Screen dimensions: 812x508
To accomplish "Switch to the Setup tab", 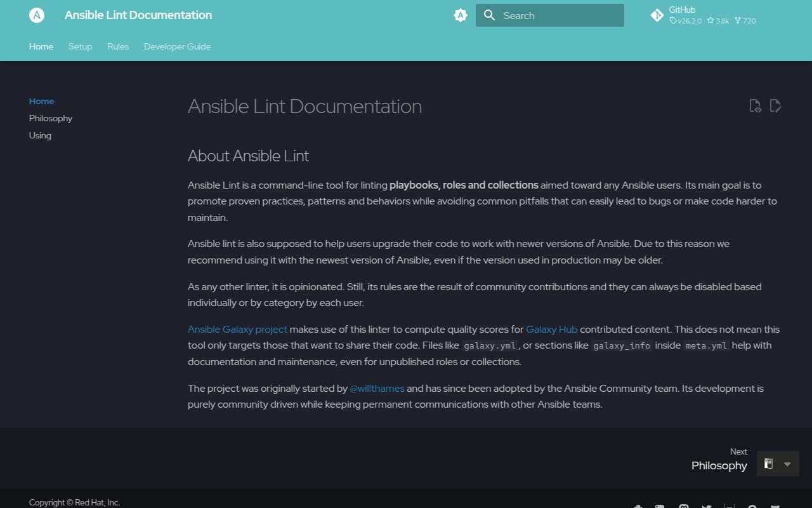I will click(x=80, y=46).
